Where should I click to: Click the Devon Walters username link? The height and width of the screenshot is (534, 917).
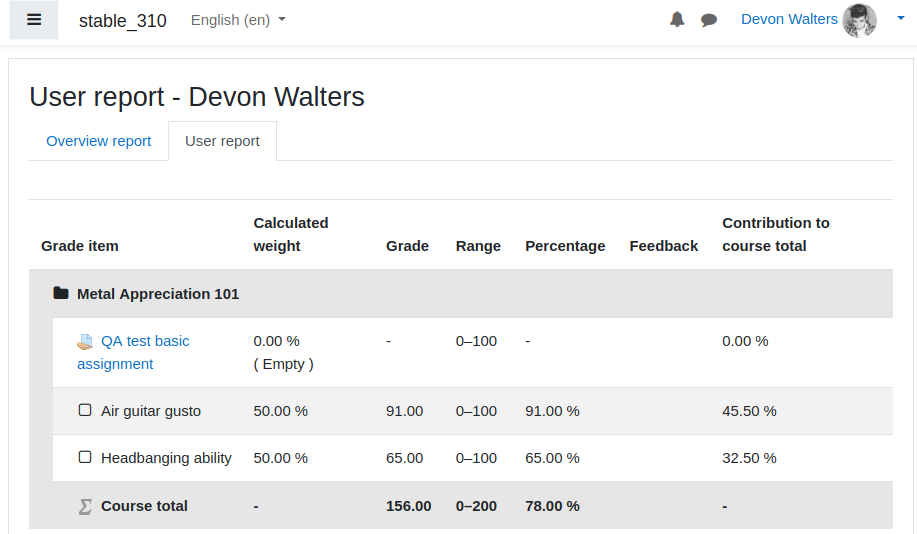tap(789, 19)
